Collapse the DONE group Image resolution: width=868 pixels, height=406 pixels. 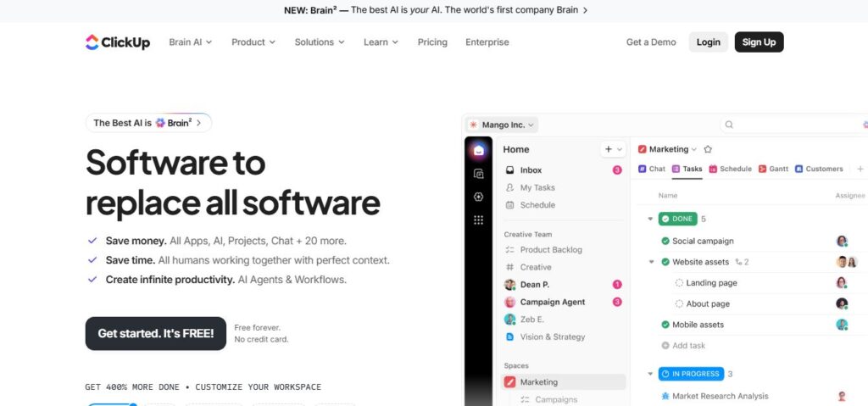650,219
